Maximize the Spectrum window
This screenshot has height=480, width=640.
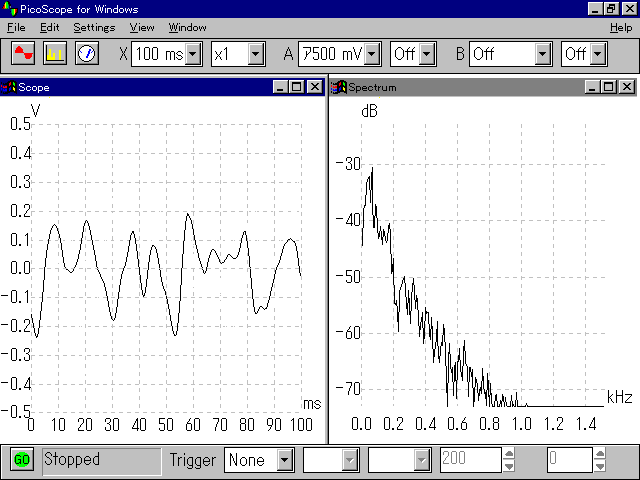(x=609, y=87)
